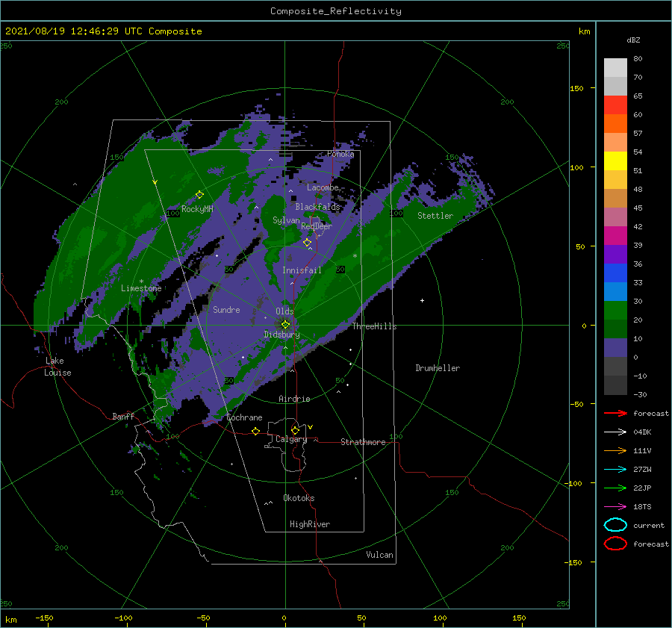Select the 39 dBZ magenta swatch

(x=615, y=235)
